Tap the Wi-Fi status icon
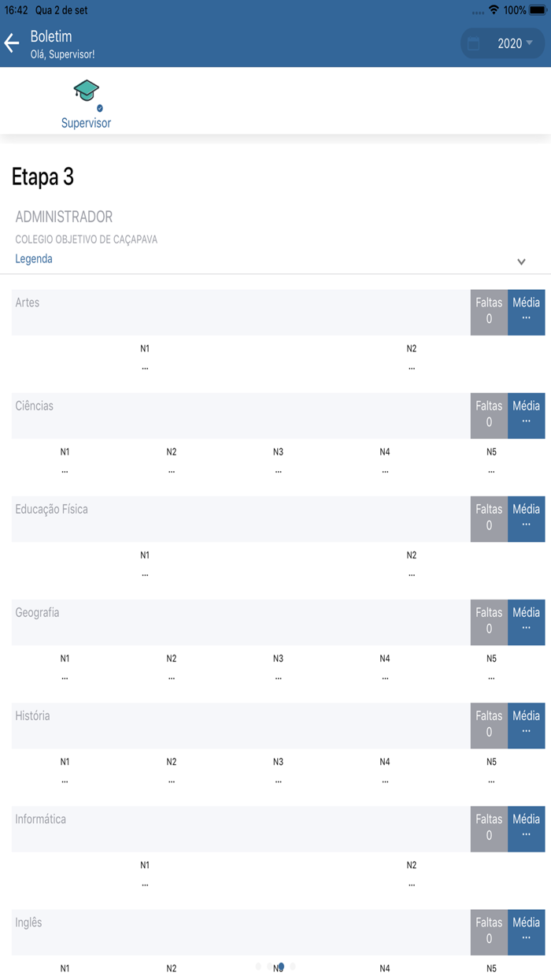 tap(494, 10)
